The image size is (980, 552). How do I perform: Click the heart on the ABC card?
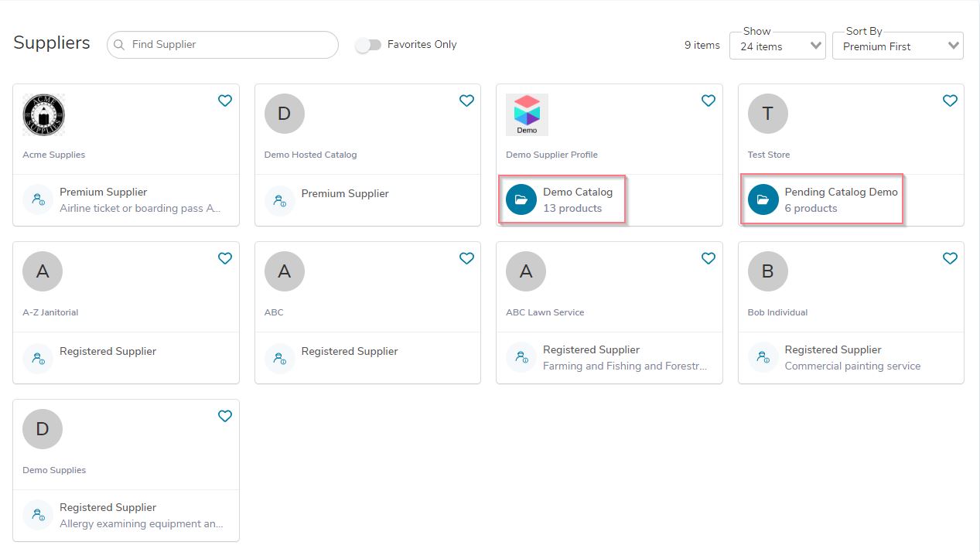click(466, 258)
